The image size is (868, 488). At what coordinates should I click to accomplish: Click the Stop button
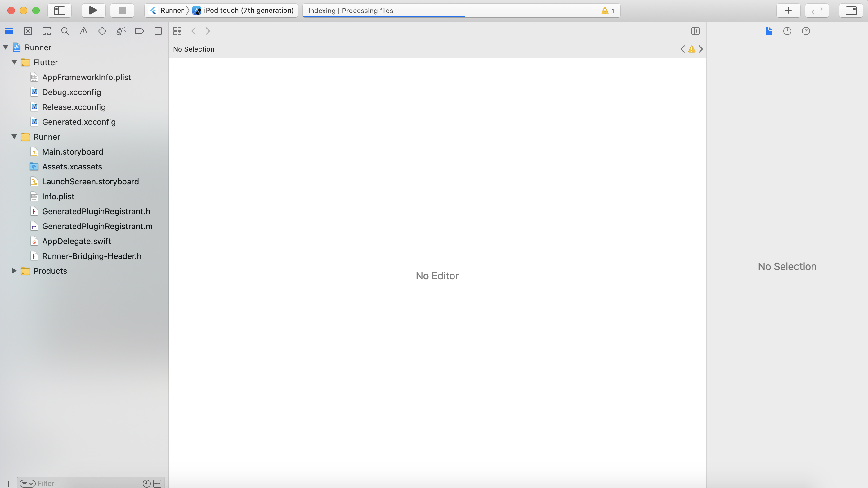click(x=122, y=11)
